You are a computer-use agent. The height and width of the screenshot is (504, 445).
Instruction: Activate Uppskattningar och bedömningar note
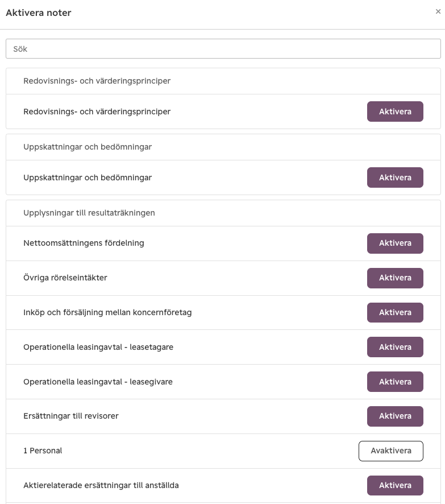[395, 177]
